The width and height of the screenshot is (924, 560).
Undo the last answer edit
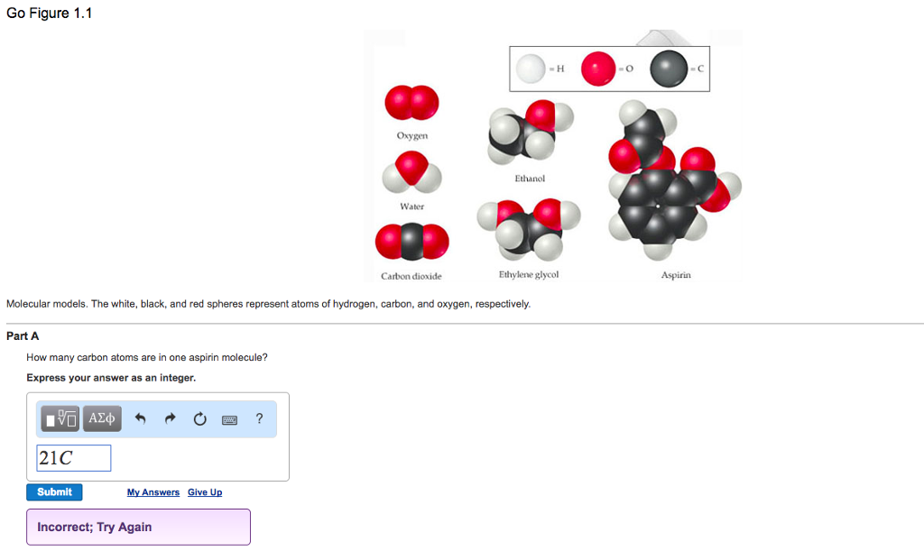[140, 418]
